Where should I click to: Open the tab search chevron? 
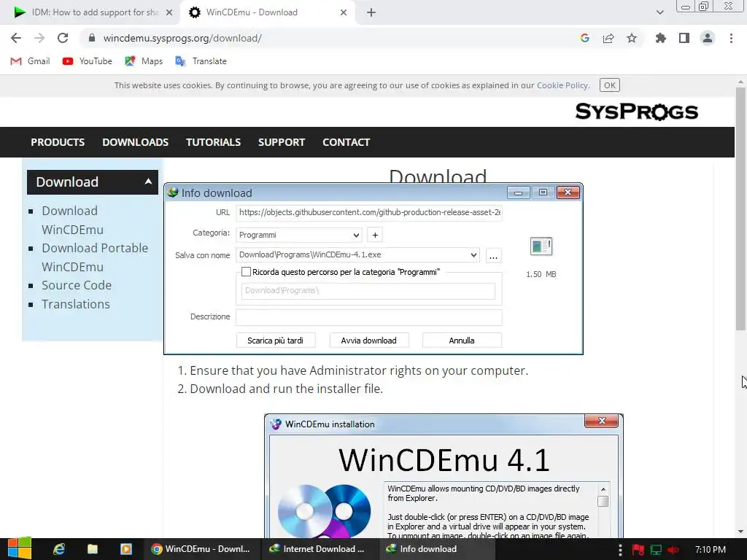659,12
